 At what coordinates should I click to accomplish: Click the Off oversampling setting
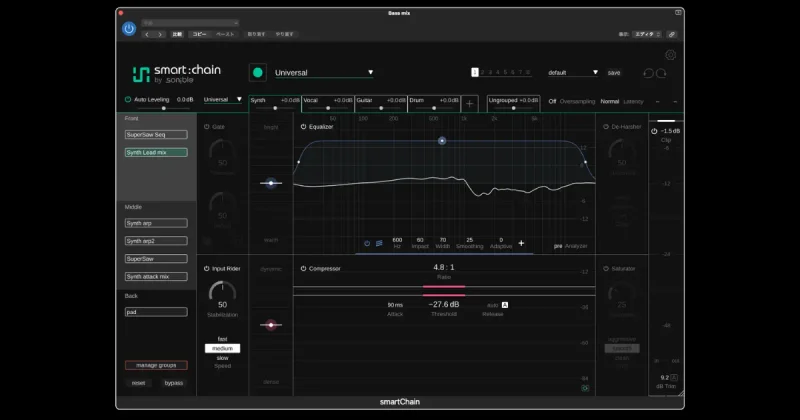point(552,102)
